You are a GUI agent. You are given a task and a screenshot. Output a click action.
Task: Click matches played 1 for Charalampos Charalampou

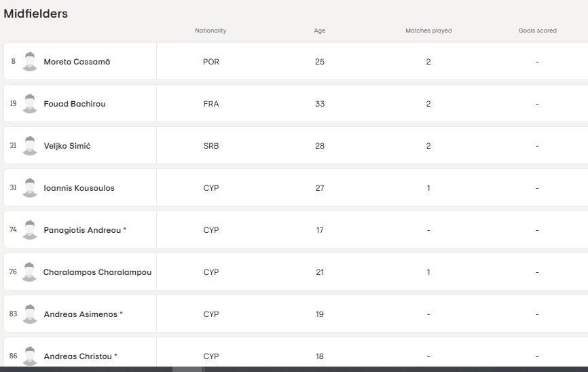click(428, 272)
